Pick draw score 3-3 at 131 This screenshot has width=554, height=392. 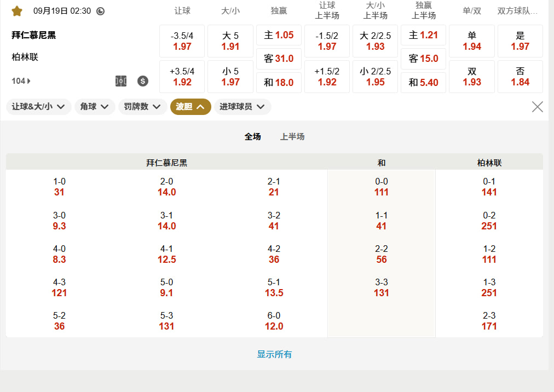coord(382,287)
